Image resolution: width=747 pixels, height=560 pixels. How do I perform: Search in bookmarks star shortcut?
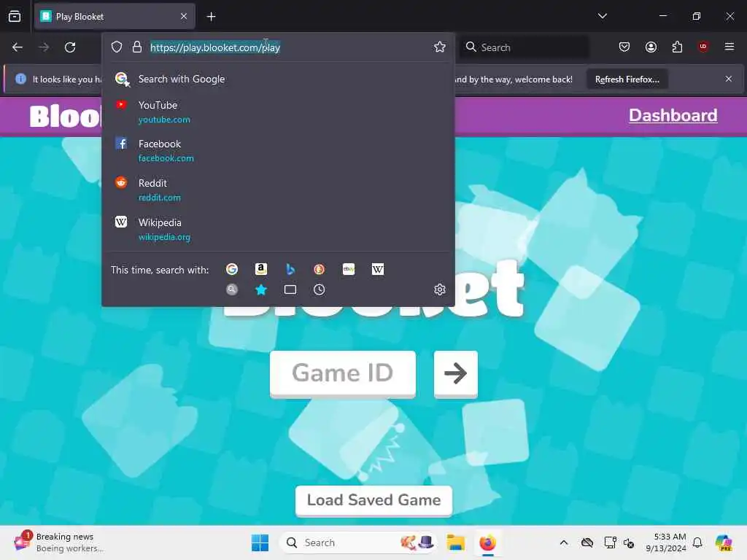pos(260,289)
